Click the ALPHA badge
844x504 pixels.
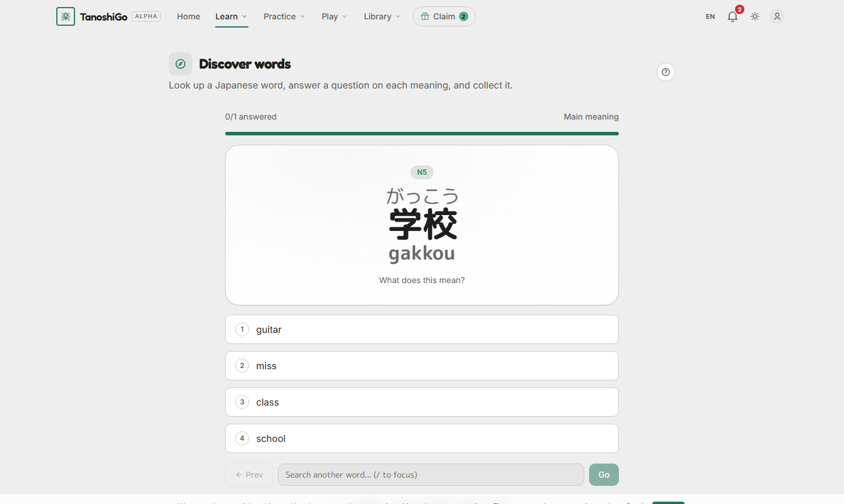coord(147,16)
